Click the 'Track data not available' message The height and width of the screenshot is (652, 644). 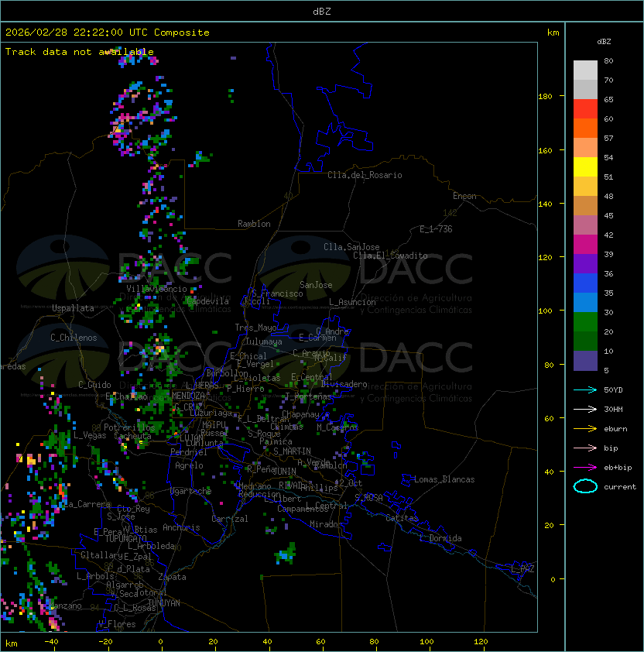(80, 52)
